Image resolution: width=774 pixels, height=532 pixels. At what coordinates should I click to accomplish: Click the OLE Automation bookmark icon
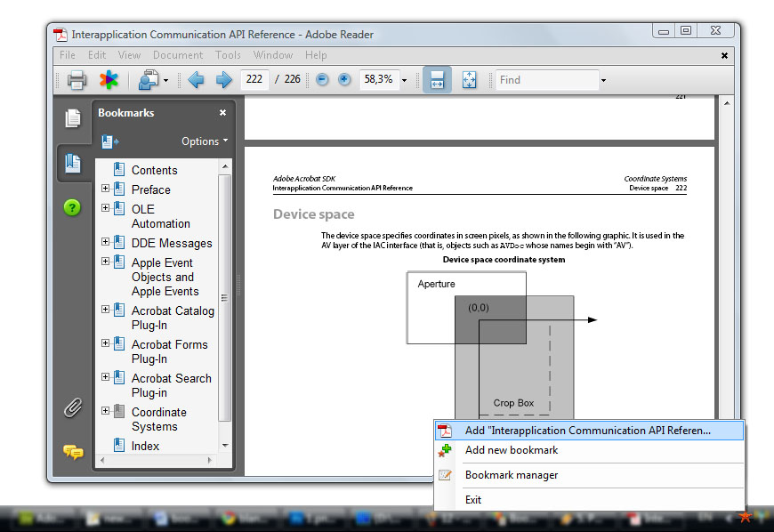coord(119,208)
